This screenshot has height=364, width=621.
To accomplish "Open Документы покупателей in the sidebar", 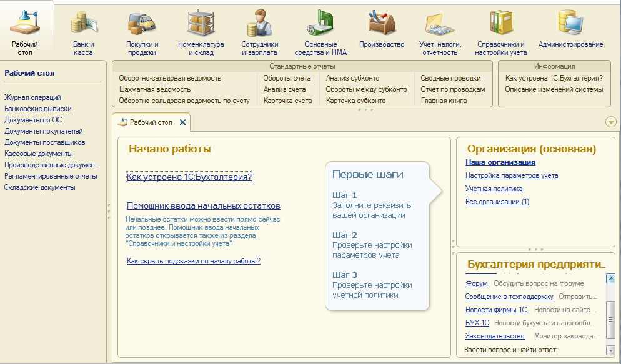I will pyautogui.click(x=44, y=131).
